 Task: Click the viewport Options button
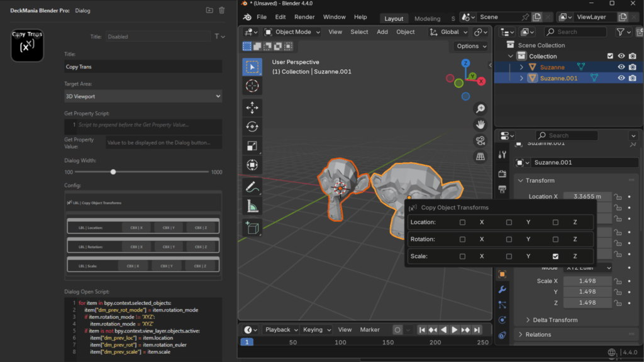pyautogui.click(x=471, y=46)
